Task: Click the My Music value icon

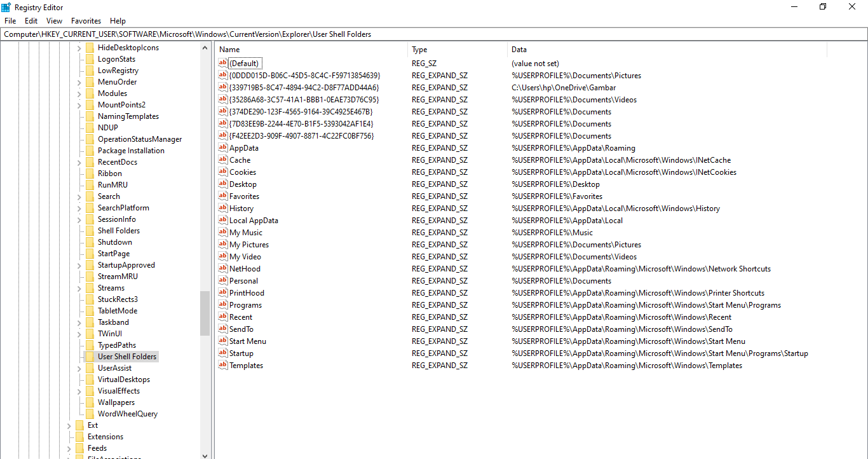Action: [223, 232]
